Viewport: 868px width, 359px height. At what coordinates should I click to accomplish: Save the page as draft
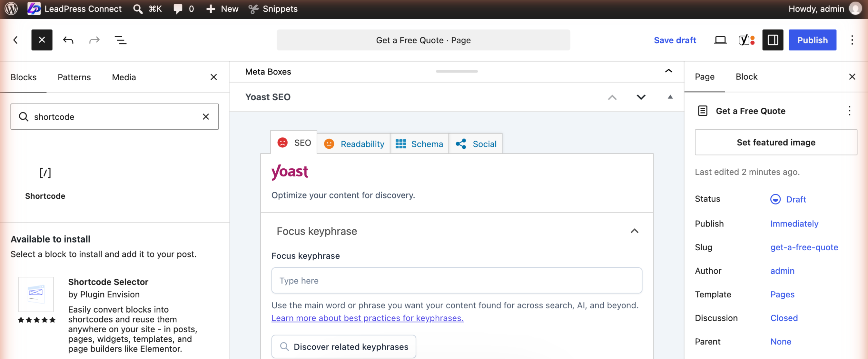click(675, 40)
